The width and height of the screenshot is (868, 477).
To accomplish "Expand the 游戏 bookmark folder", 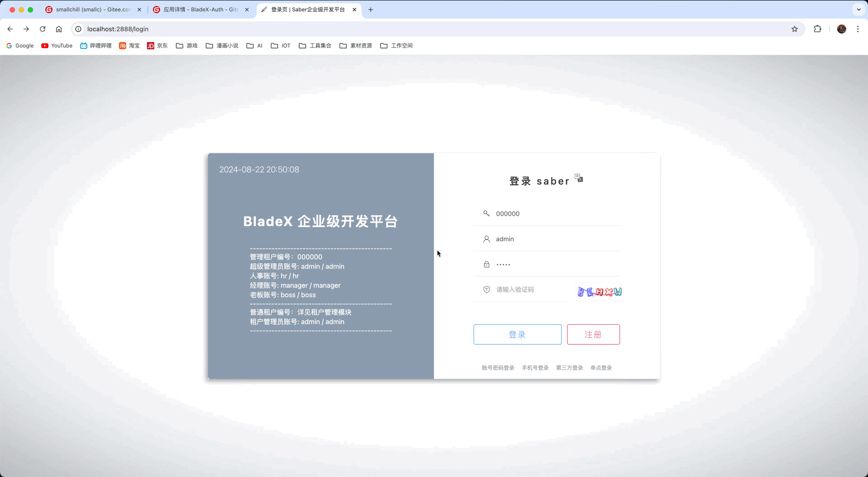I will tap(187, 46).
